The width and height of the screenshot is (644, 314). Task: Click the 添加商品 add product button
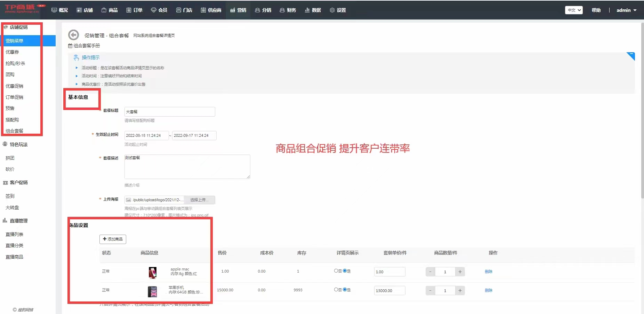coord(113,239)
